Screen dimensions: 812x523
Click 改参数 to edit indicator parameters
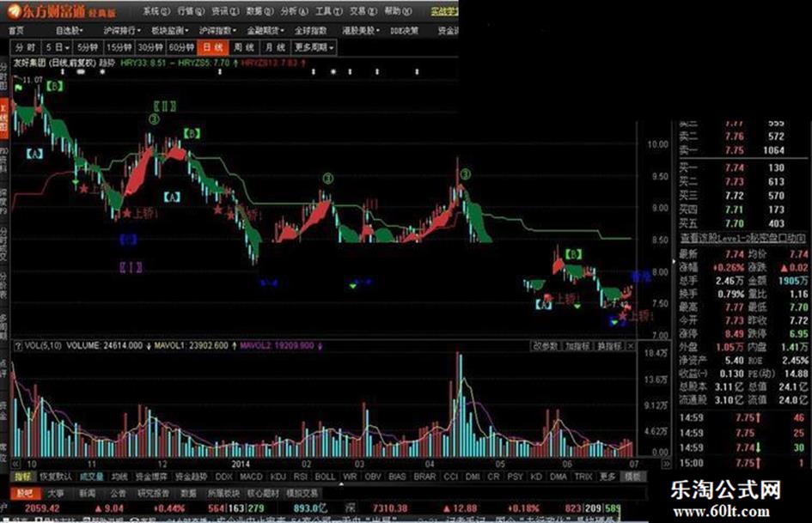tap(545, 346)
